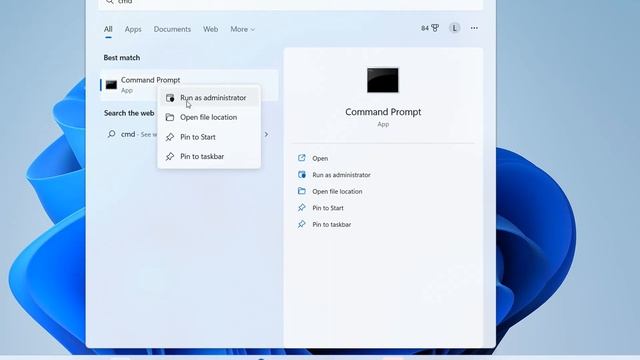The height and width of the screenshot is (360, 640).
Task: Switch to the All search tab
Action: coord(108,29)
